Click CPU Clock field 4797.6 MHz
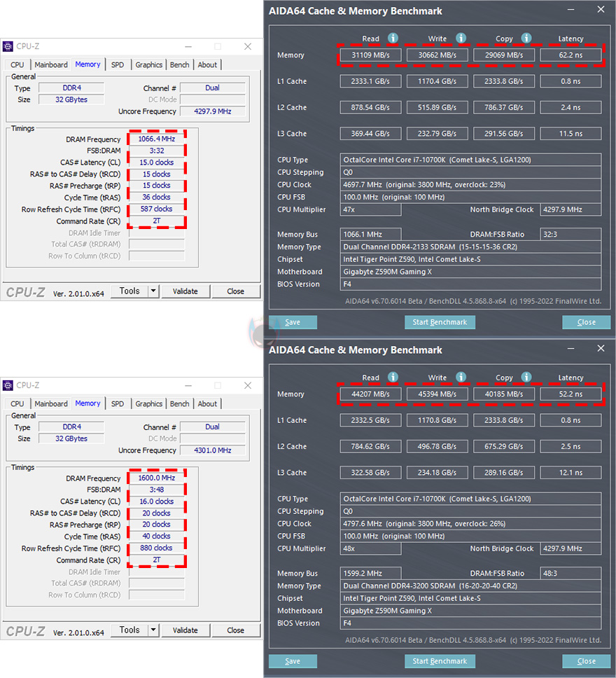 [470, 524]
